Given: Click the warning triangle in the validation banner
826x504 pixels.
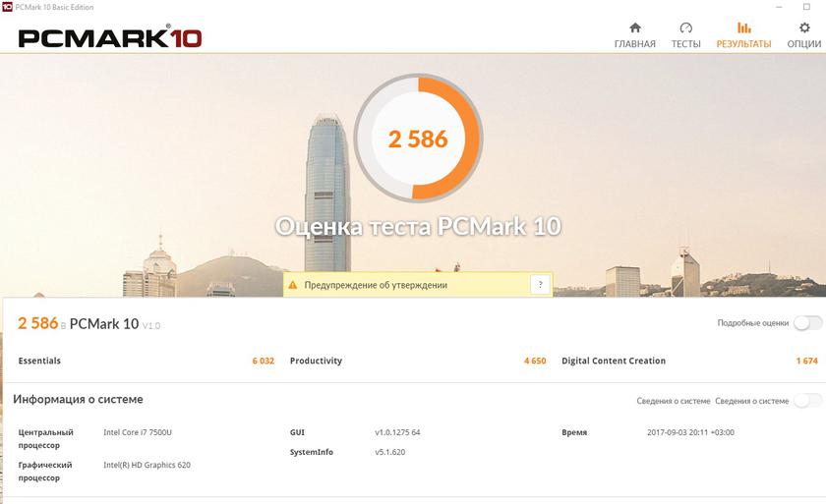Looking at the screenshot, I should (x=293, y=285).
